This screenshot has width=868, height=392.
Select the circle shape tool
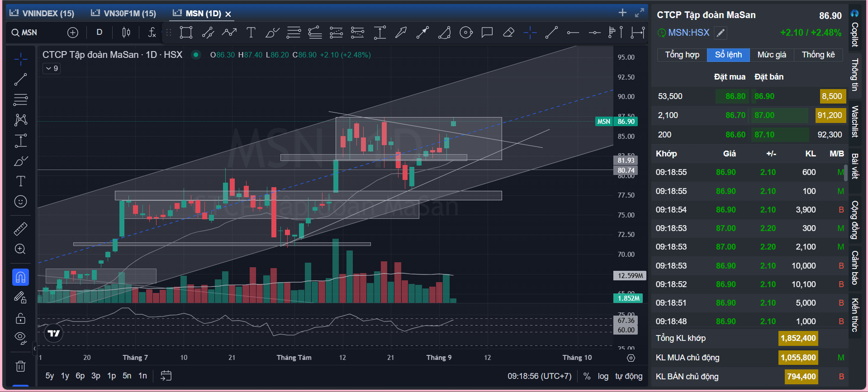tap(466, 33)
